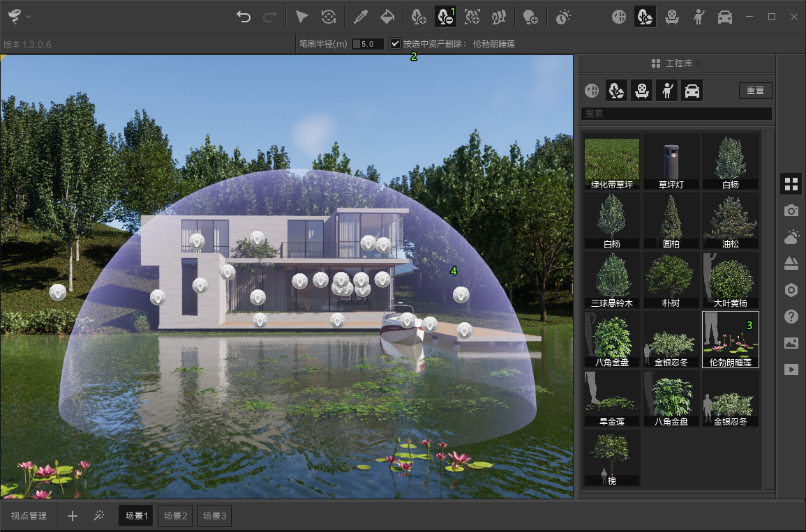Screen dimensions: 806x532
Task: Switch to the 场景3 tab
Action: pos(215,516)
